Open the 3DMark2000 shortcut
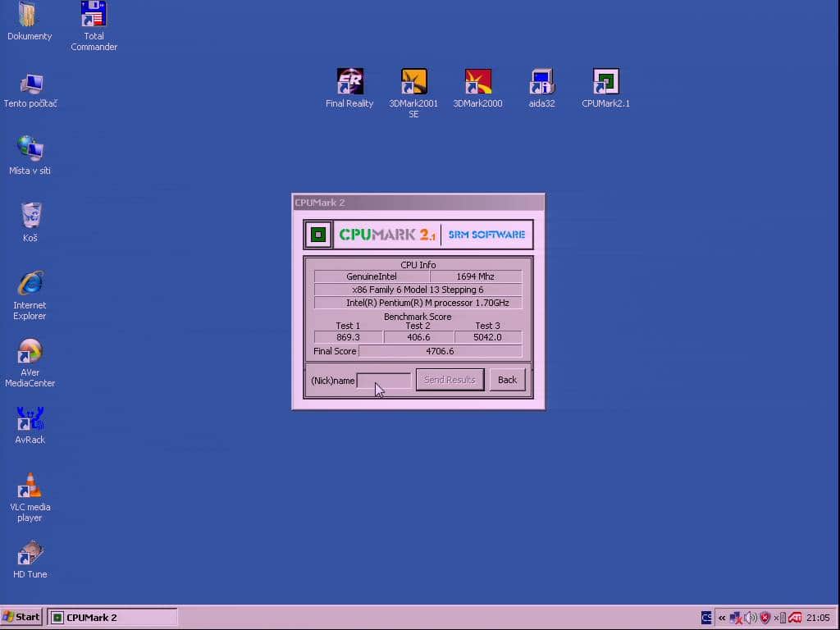The width and height of the screenshot is (840, 630). click(478, 89)
